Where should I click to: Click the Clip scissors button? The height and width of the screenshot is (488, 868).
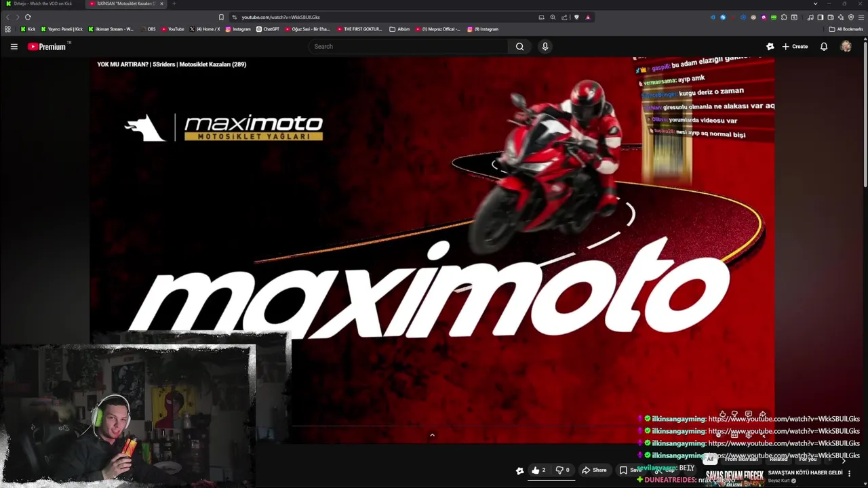tap(667, 470)
